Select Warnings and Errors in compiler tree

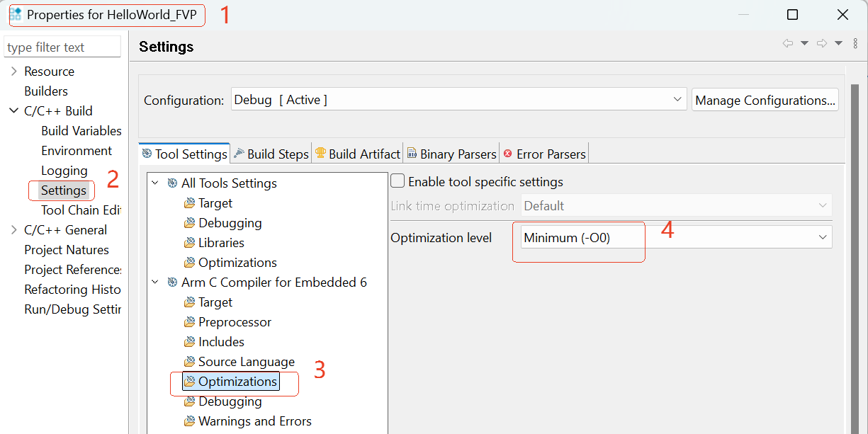coord(254,421)
